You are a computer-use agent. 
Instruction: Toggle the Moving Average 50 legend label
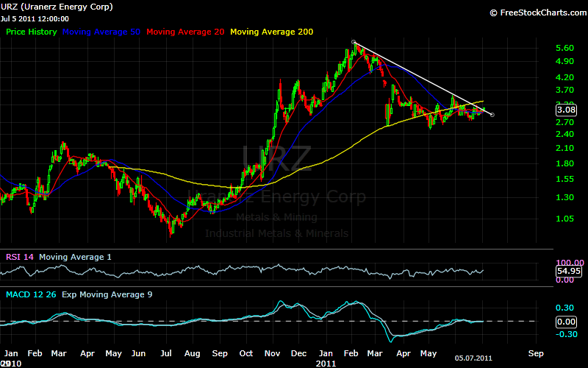coord(103,32)
